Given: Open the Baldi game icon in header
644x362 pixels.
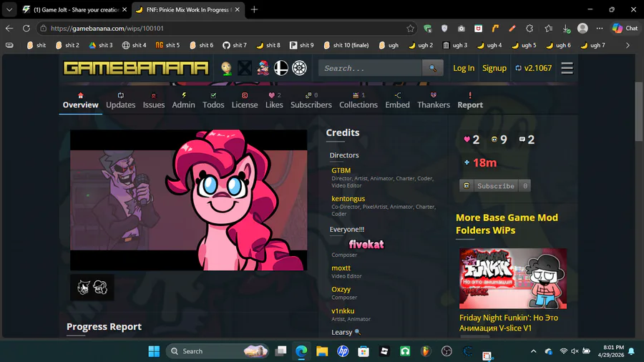Looking at the screenshot, I should tap(226, 68).
